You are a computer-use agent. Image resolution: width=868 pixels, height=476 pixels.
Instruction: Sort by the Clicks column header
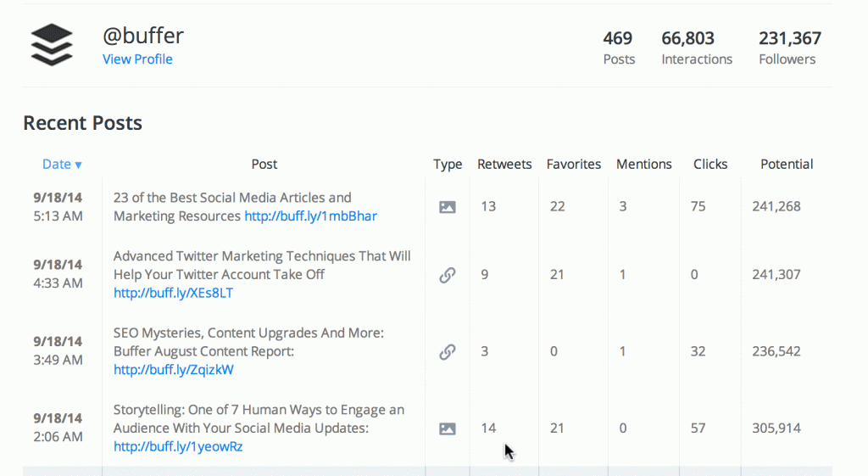point(710,165)
